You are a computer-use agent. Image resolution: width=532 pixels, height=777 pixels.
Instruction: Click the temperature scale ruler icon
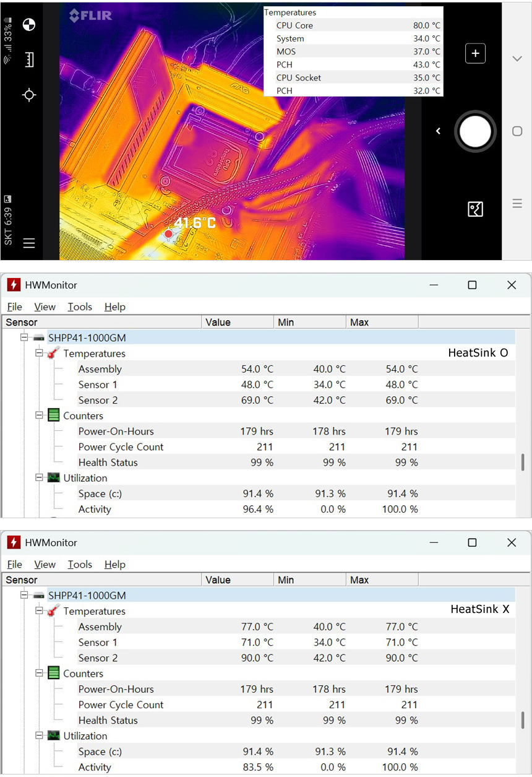coord(29,60)
